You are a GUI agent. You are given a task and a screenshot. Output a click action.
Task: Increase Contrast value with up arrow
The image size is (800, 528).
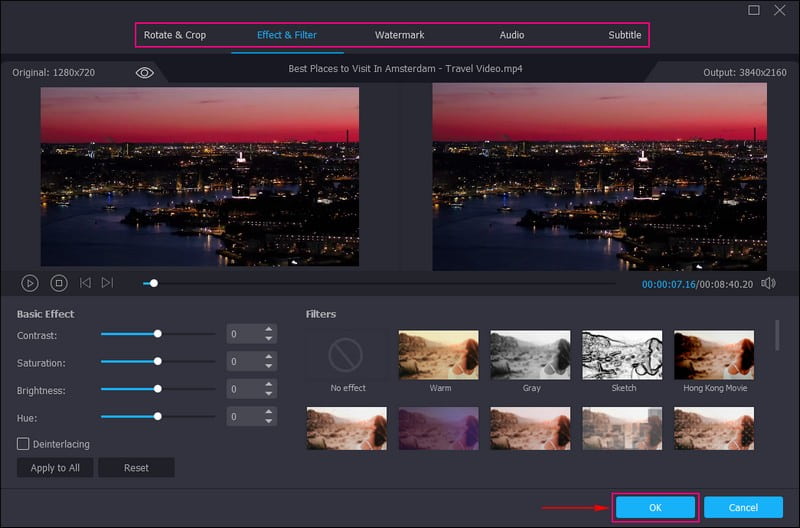(268, 329)
